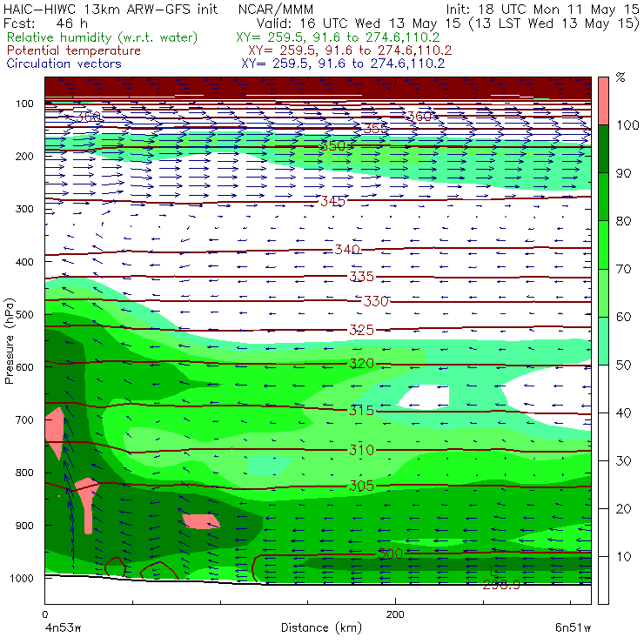Click the "NCAR/MMM" header text
The width and height of the screenshot is (644, 644).
click(x=276, y=9)
